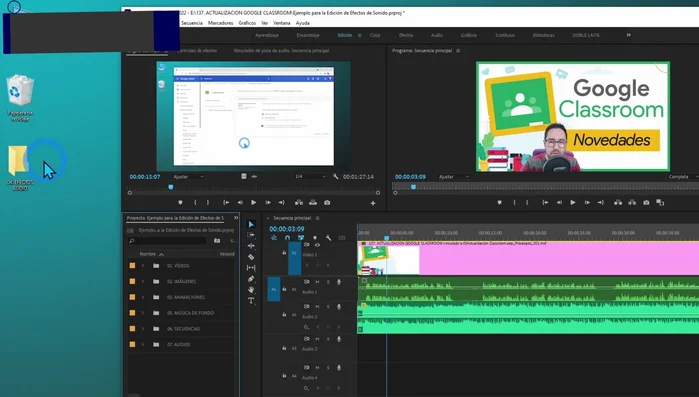699x397 pixels.
Task: Add marker in Program monitor
Action: [499, 202]
